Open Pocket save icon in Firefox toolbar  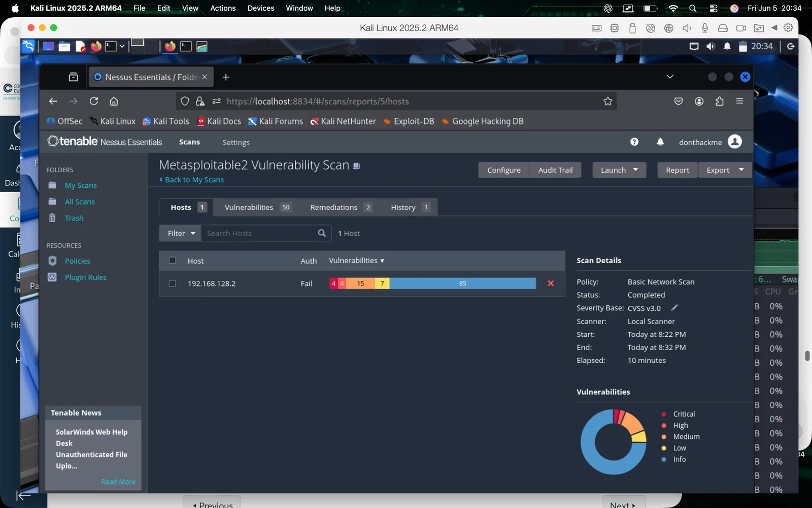click(679, 101)
